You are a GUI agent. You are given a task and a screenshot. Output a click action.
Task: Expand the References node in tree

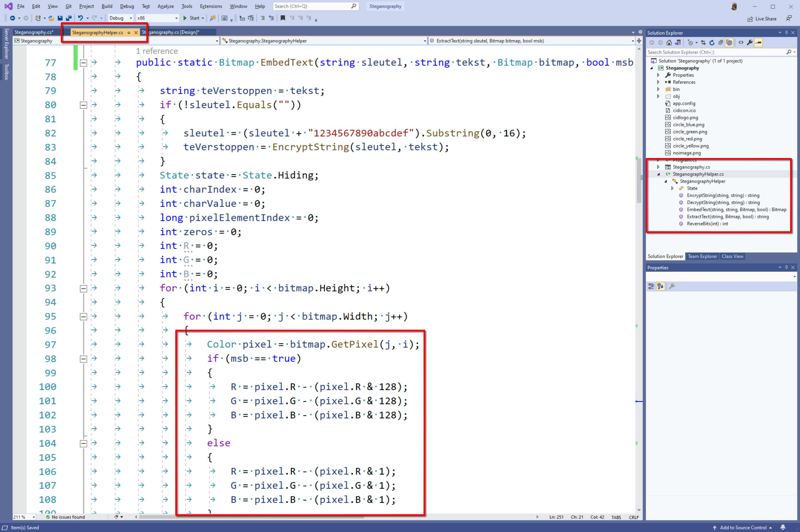pos(658,82)
